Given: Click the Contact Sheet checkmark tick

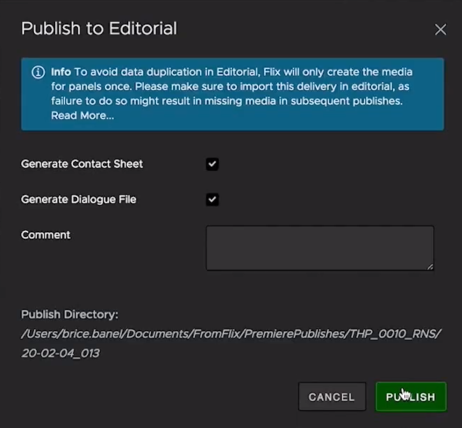Looking at the screenshot, I should click(x=212, y=164).
